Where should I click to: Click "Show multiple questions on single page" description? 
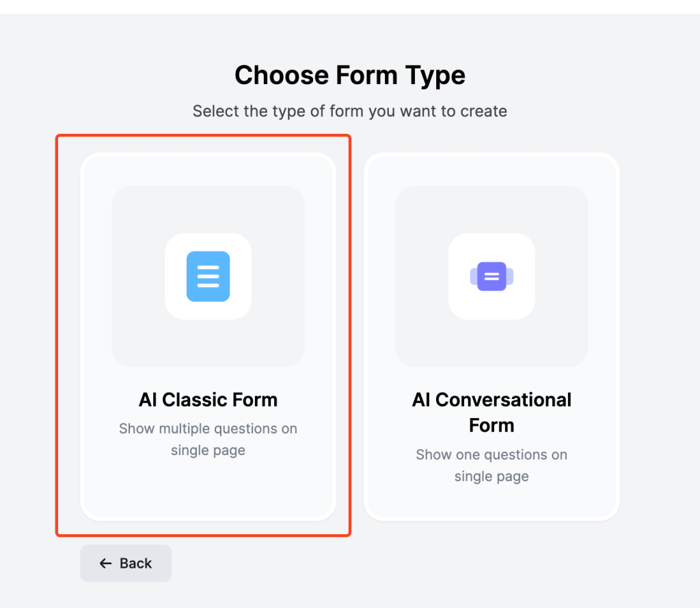pyautogui.click(x=208, y=439)
